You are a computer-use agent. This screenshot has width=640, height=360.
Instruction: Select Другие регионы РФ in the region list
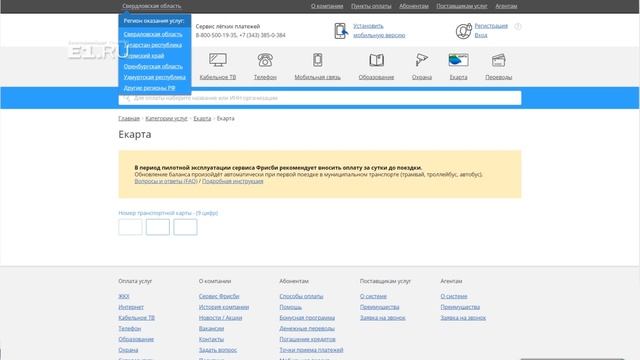[x=149, y=88]
